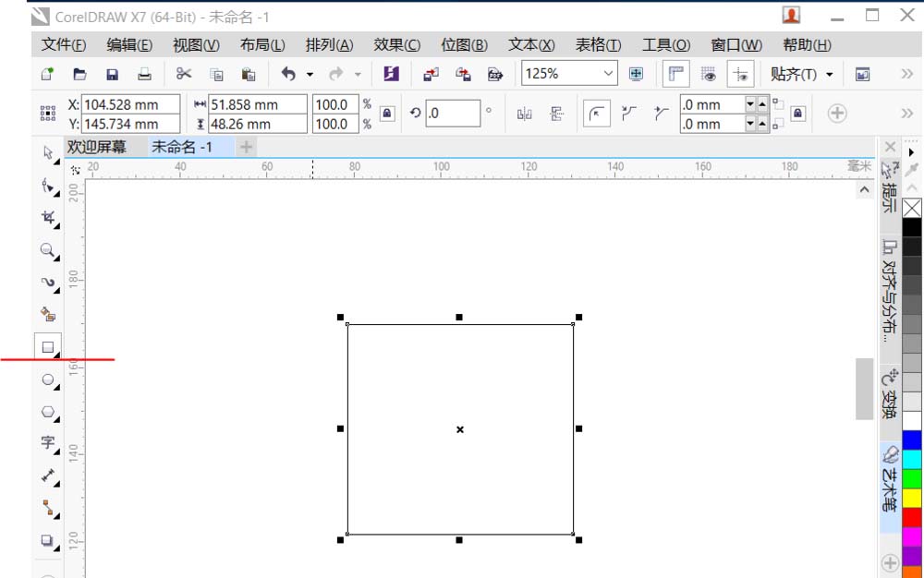Save the document using the toolbar
924x578 pixels.
112,74
